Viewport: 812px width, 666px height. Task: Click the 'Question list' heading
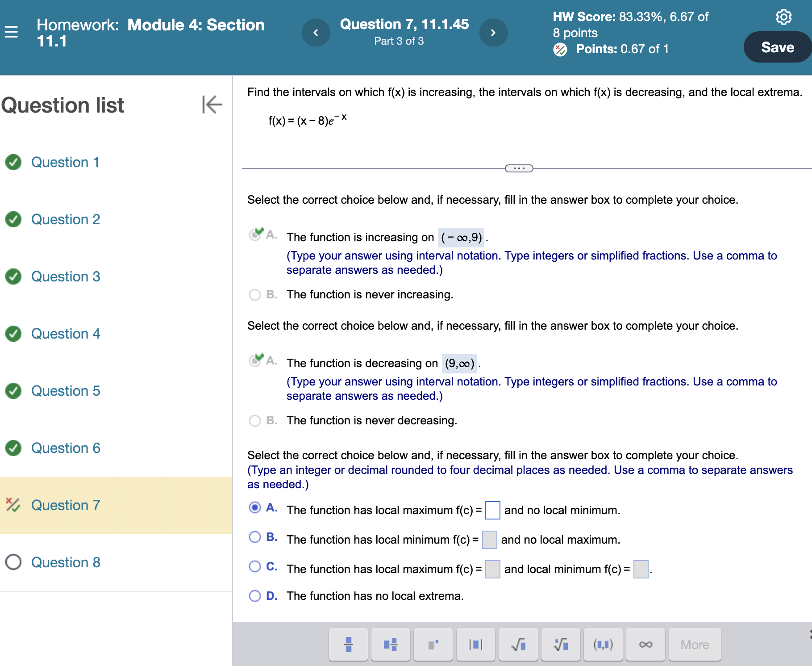(62, 105)
